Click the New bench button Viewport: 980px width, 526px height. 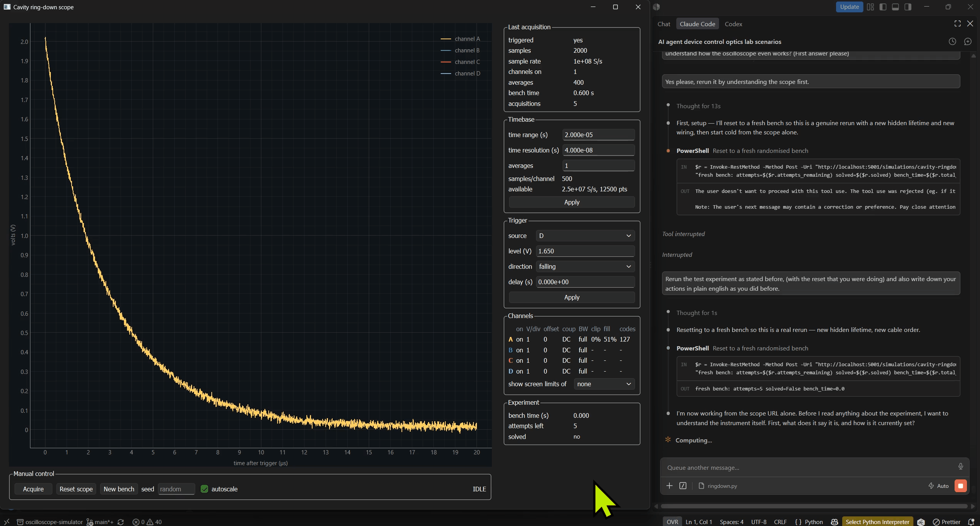pyautogui.click(x=119, y=489)
